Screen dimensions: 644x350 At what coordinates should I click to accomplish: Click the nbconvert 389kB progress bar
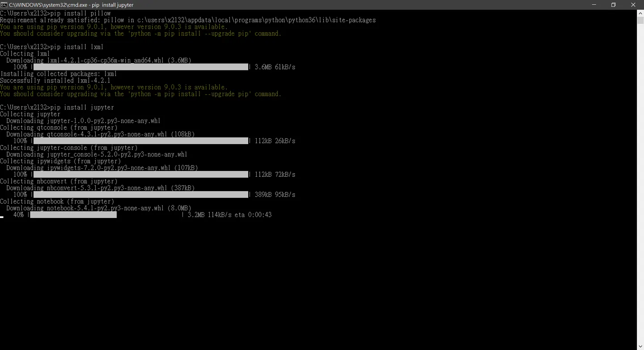[x=141, y=195]
